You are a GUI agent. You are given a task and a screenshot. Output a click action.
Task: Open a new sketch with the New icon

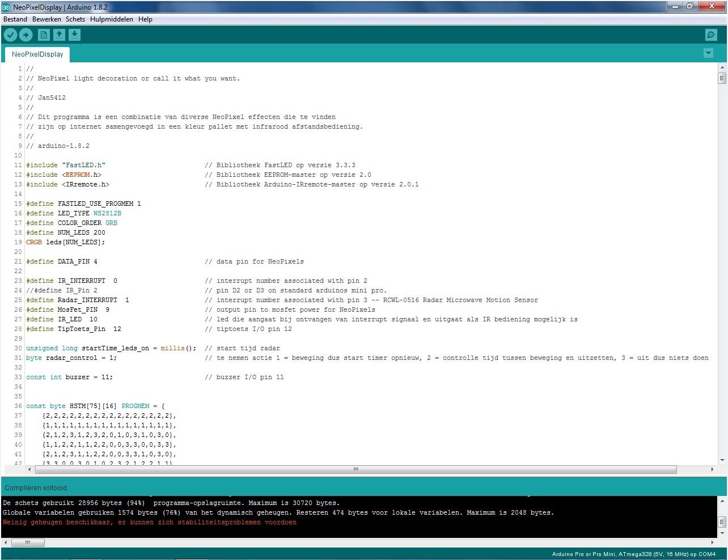(x=44, y=35)
